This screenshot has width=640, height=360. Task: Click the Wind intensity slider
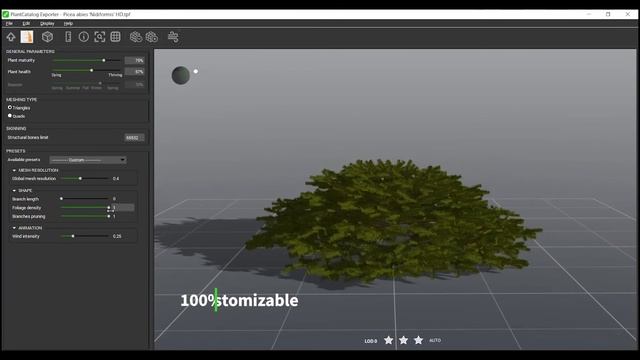[84, 236]
